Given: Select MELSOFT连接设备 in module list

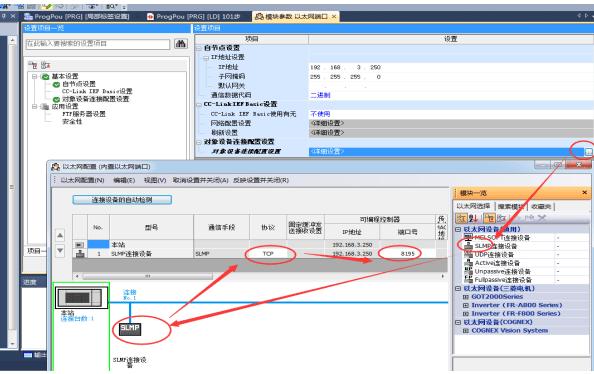Looking at the screenshot, I should 502,238.
